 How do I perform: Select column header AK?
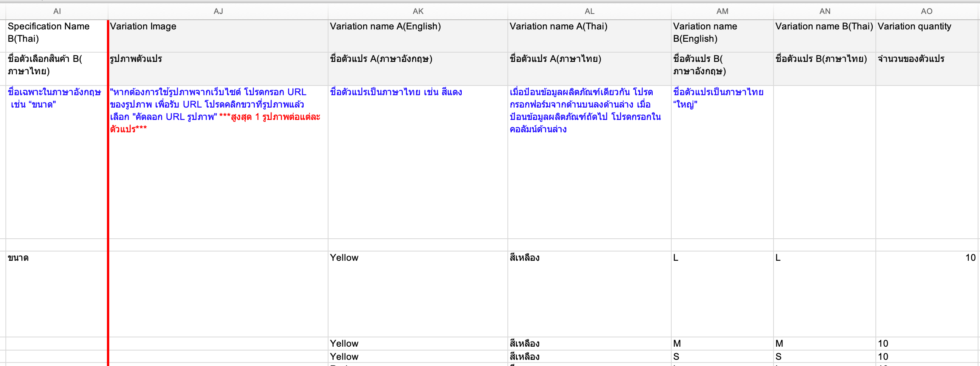tap(418, 11)
